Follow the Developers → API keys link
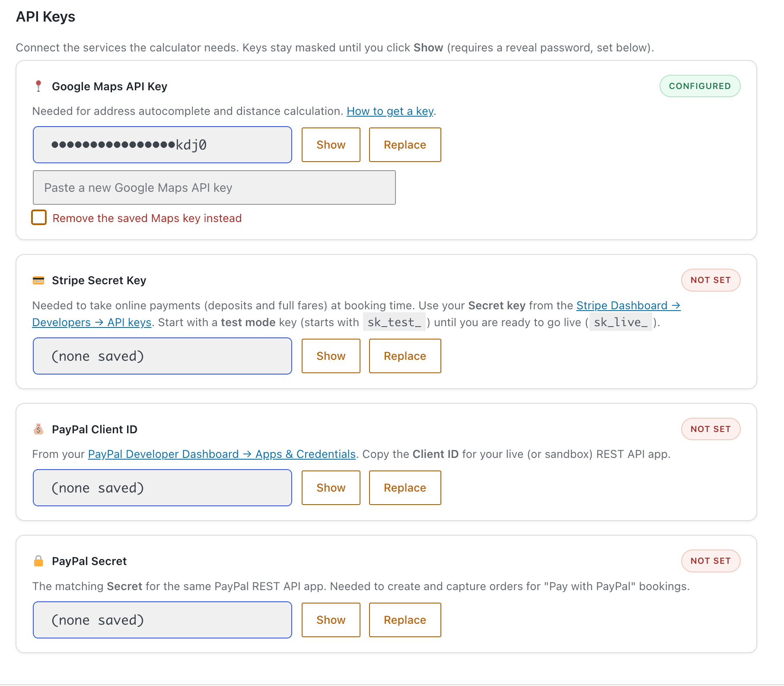 point(92,322)
